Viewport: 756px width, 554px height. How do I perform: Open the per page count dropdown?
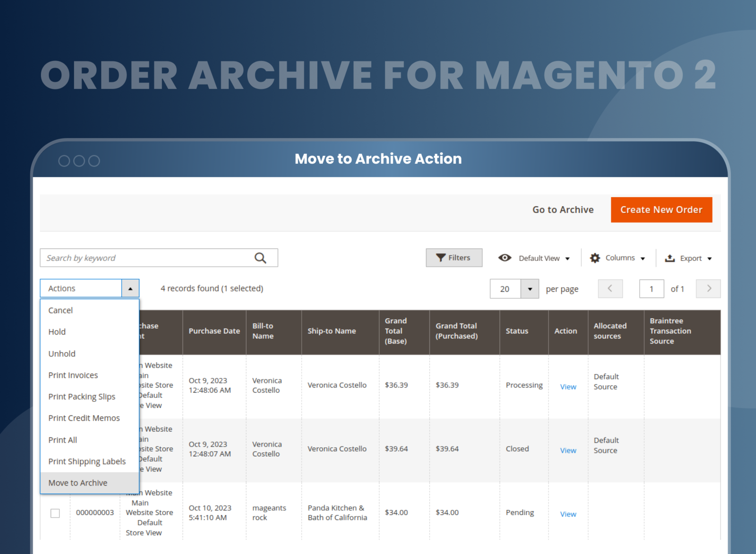click(530, 289)
